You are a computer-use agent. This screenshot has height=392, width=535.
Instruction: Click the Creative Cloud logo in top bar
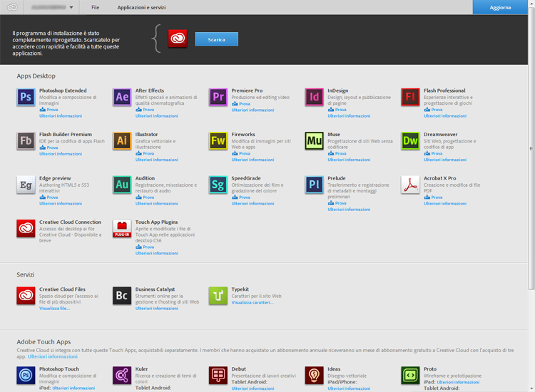click(12, 7)
